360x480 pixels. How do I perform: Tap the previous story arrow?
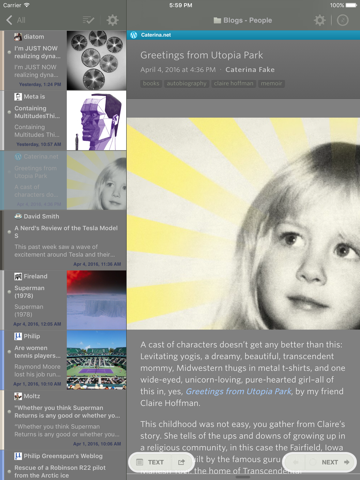[x=295, y=462]
